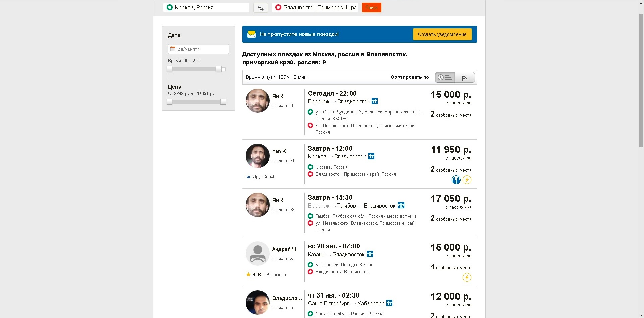Open Andrey Ч driver avatar thumbnail

pyautogui.click(x=258, y=254)
